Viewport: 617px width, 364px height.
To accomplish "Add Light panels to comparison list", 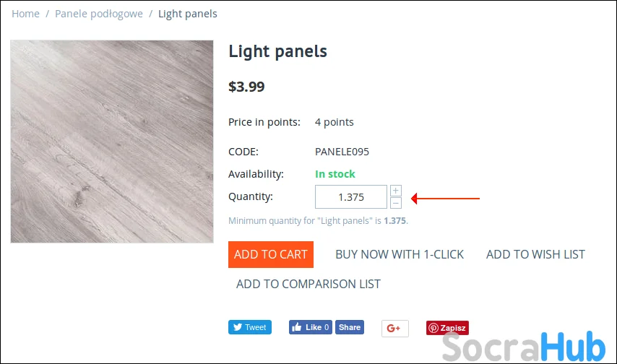I will click(x=308, y=284).
